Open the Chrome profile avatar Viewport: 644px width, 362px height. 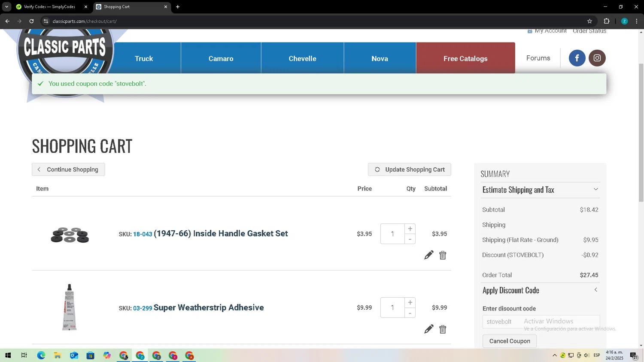click(x=625, y=21)
